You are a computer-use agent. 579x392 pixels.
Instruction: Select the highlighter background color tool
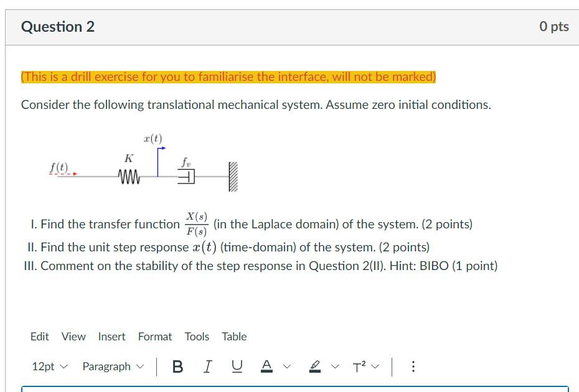click(314, 366)
